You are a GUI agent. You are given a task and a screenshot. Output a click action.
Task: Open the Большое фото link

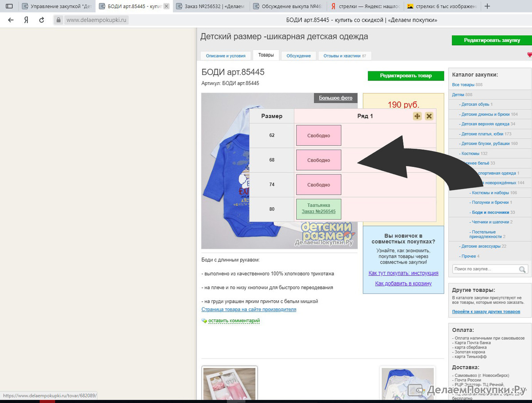(336, 98)
